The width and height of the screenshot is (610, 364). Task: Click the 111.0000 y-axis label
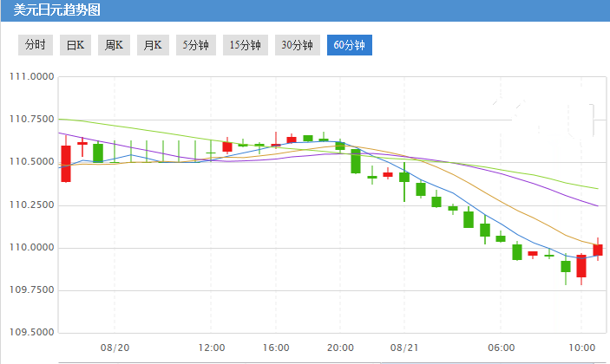30,77
